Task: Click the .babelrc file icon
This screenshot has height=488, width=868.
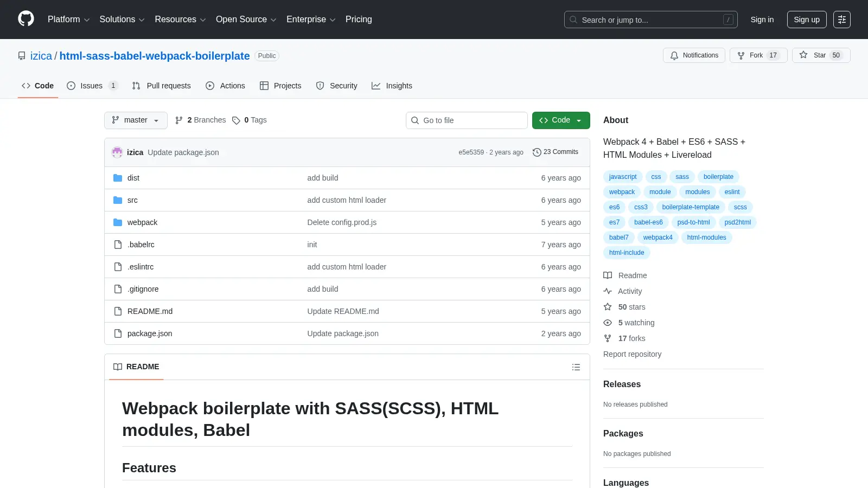Action: click(x=118, y=245)
